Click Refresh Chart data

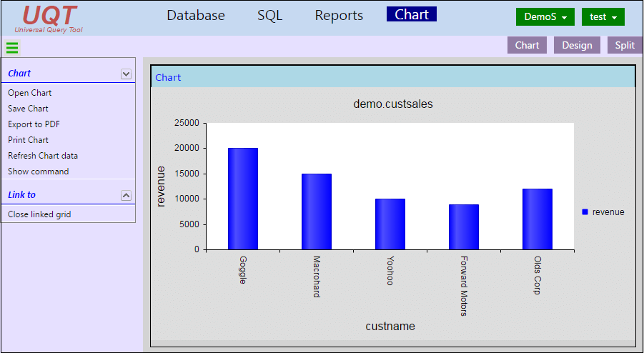coord(43,156)
